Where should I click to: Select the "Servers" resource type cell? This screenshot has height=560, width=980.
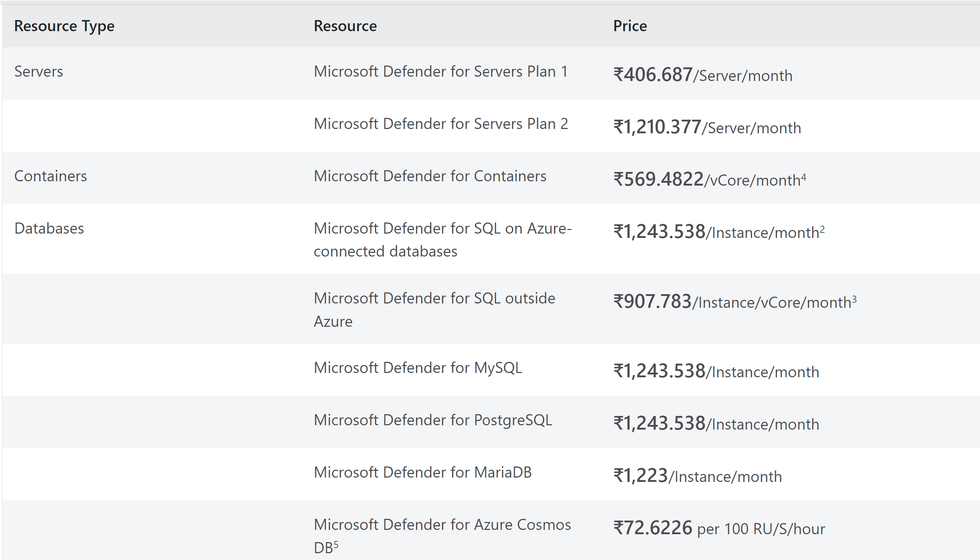tap(38, 72)
